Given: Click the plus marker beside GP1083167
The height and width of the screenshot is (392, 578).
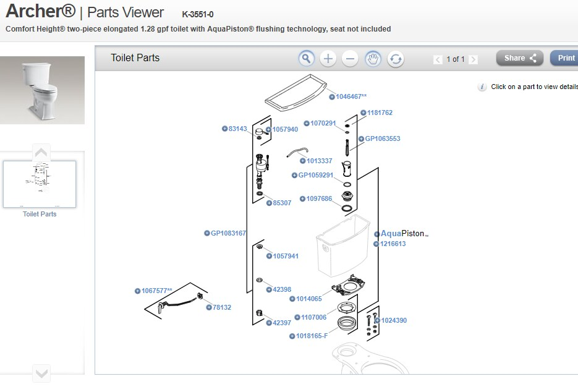Looking at the screenshot, I should 207,233.
